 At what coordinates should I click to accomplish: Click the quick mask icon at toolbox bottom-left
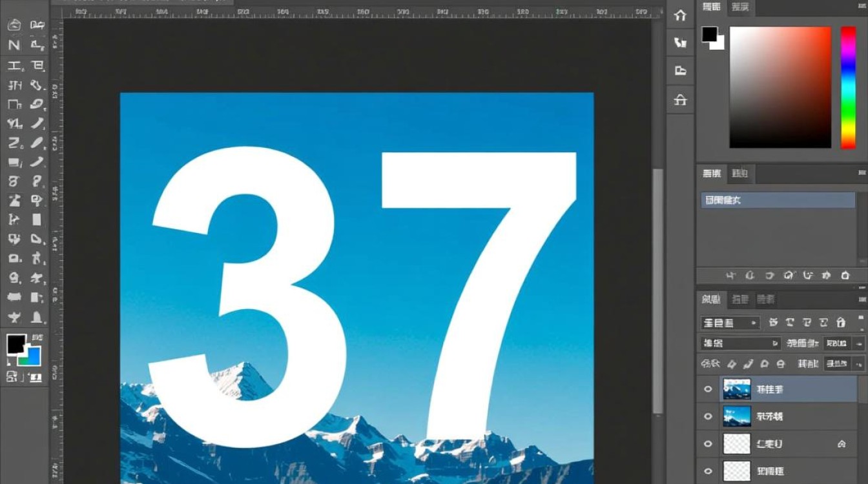pos(13,377)
